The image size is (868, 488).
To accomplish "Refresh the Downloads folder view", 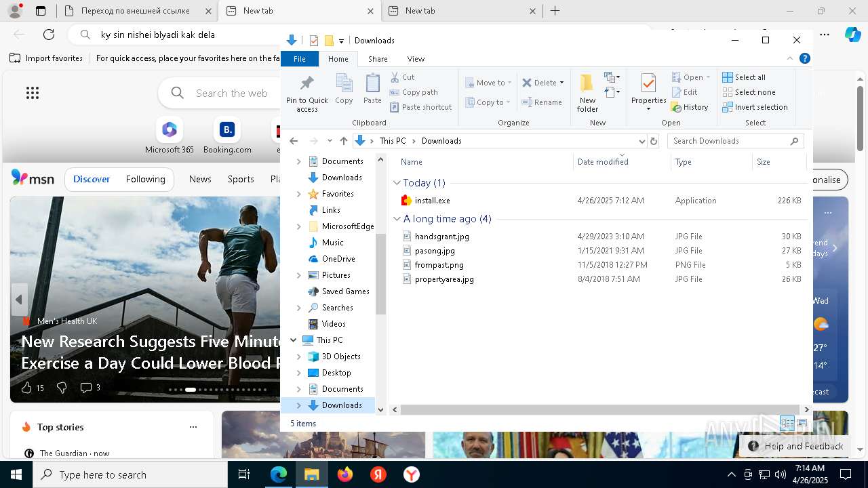I will click(654, 141).
